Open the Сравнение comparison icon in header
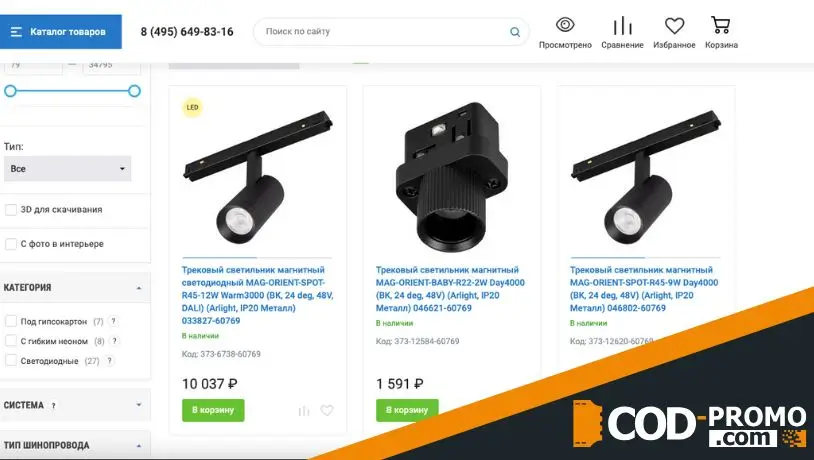Screen dimensions: 814x460 pyautogui.click(x=622, y=25)
